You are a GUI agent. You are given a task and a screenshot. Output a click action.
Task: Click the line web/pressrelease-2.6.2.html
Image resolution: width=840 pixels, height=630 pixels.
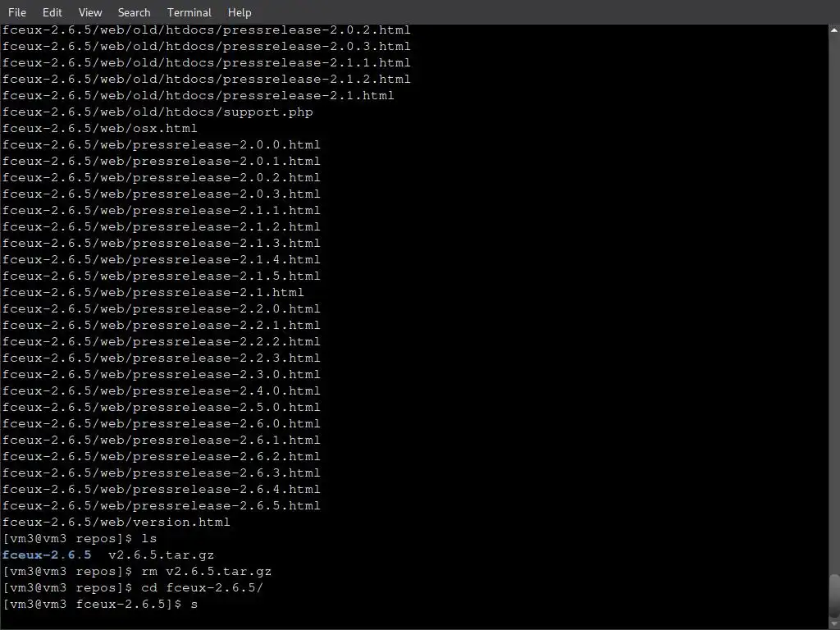(162, 456)
